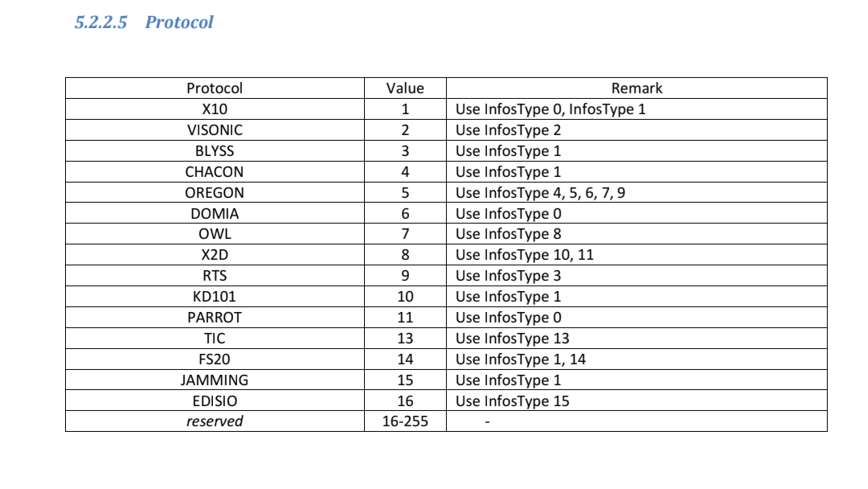The width and height of the screenshot is (868, 489).
Task: Click the TIC remark InfosType 13
Action: coord(637,339)
